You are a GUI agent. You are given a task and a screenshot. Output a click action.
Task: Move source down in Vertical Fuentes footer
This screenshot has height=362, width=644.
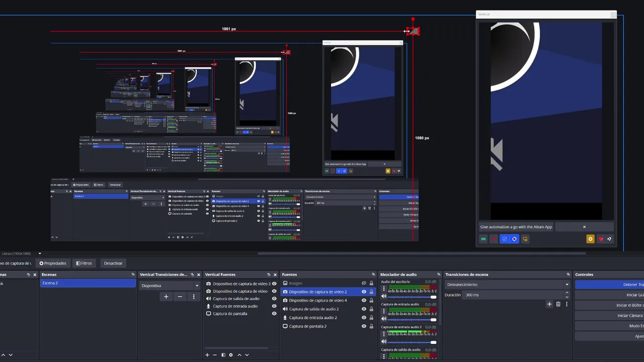pyautogui.click(x=247, y=355)
